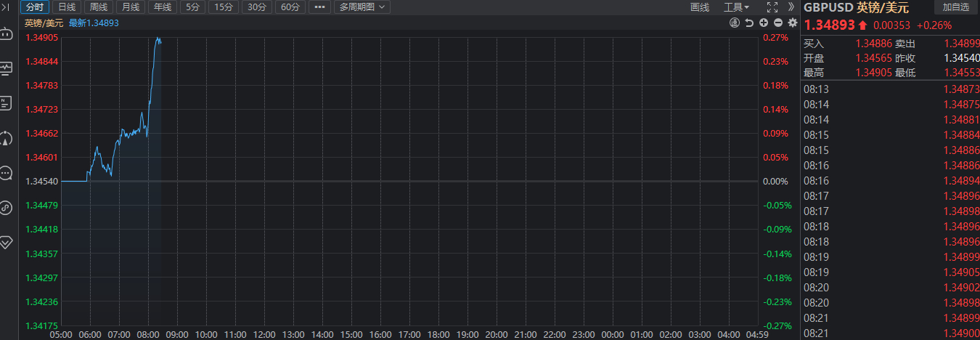Collapse the sidebar with the arrow-bar icon
980x340 pixels.
(6, 7)
